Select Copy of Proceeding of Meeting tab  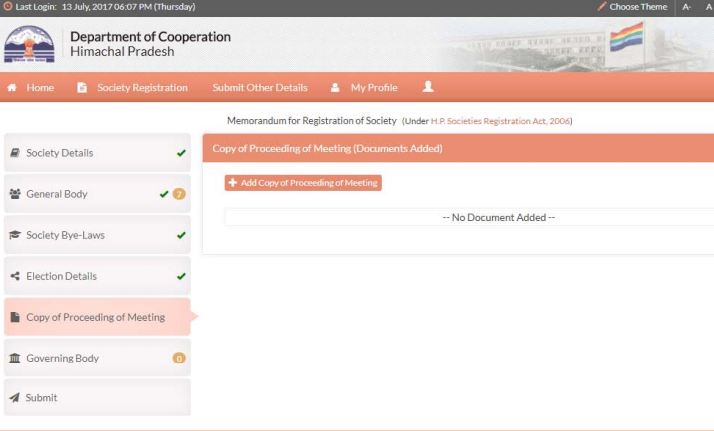coord(96,317)
